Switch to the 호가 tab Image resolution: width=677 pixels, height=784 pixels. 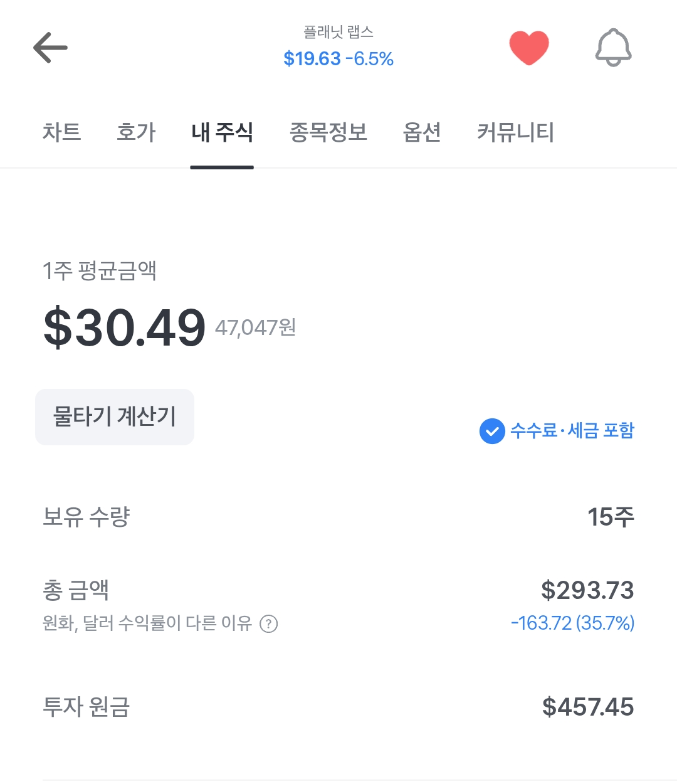click(136, 132)
